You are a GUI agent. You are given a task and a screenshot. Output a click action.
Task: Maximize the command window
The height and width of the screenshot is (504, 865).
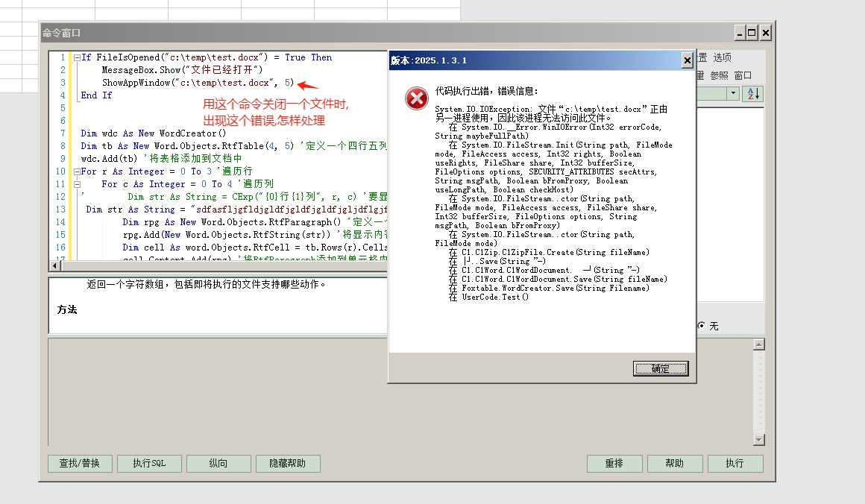point(752,33)
